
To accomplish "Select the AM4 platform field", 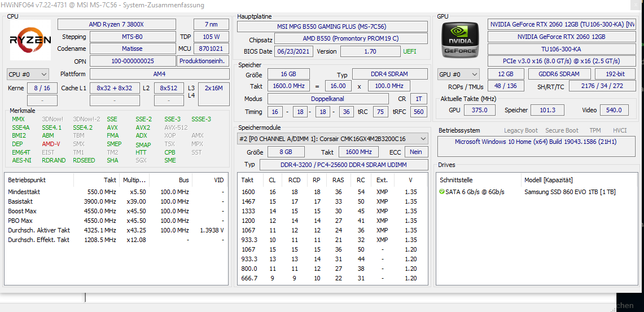I will pyautogui.click(x=159, y=74).
